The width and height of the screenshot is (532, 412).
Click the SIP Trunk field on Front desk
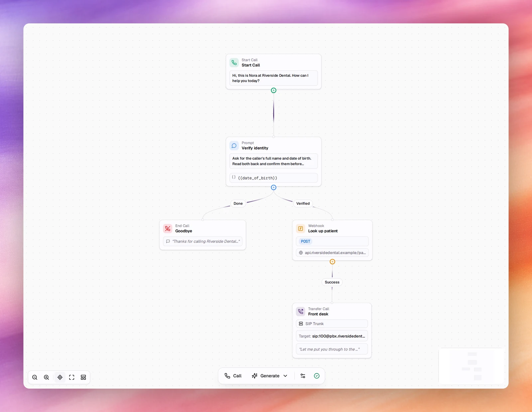(x=332, y=324)
